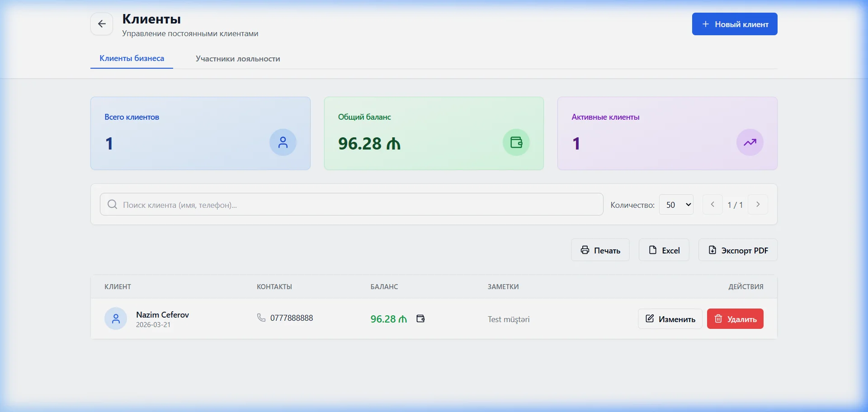Click the page indicator 1 / 1
868x412 pixels.
[x=735, y=205]
